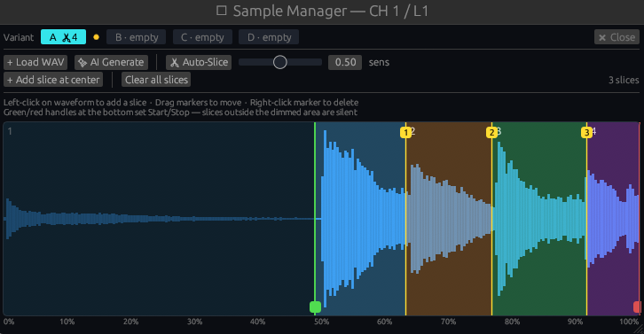Click the sparkle icon on AI Generate
The height and width of the screenshot is (334, 644).
tap(82, 62)
